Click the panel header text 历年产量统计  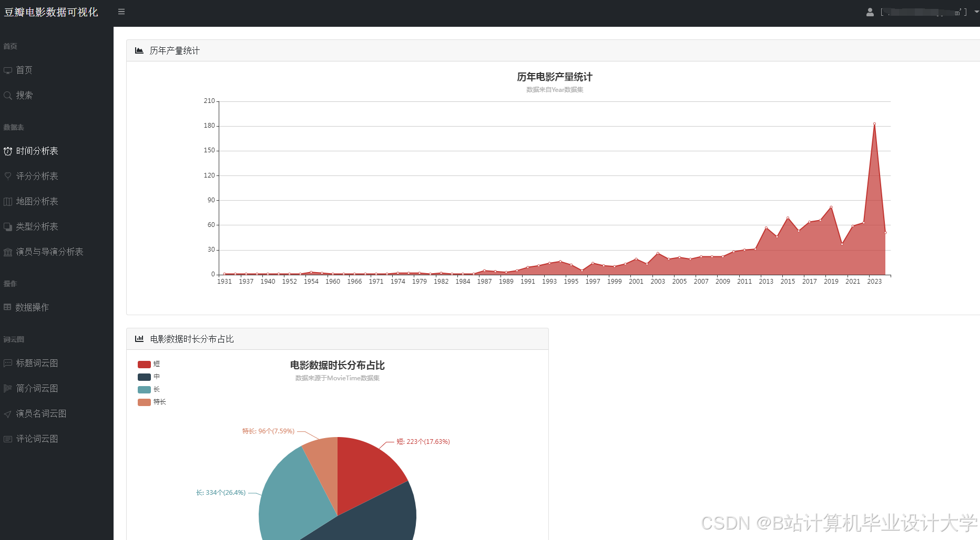175,50
